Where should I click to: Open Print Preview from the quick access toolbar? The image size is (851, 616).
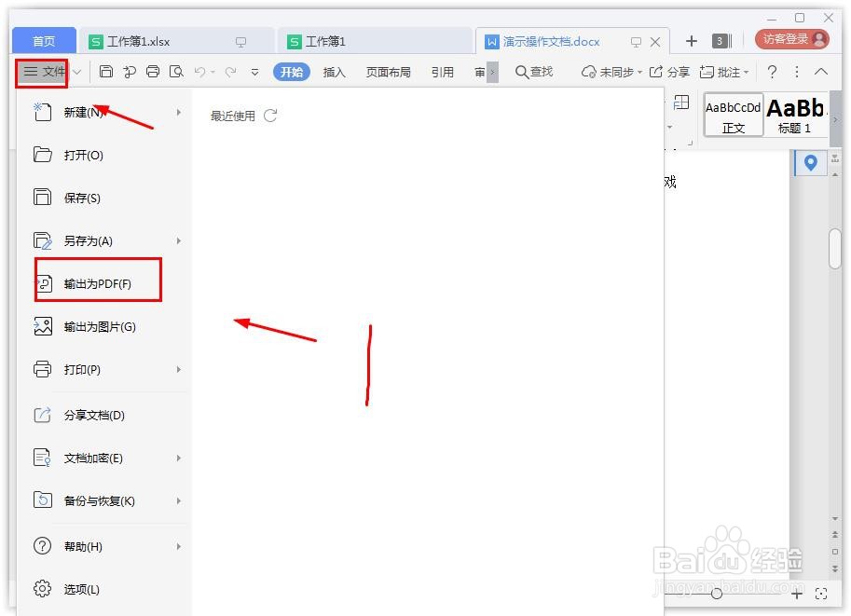point(177,72)
